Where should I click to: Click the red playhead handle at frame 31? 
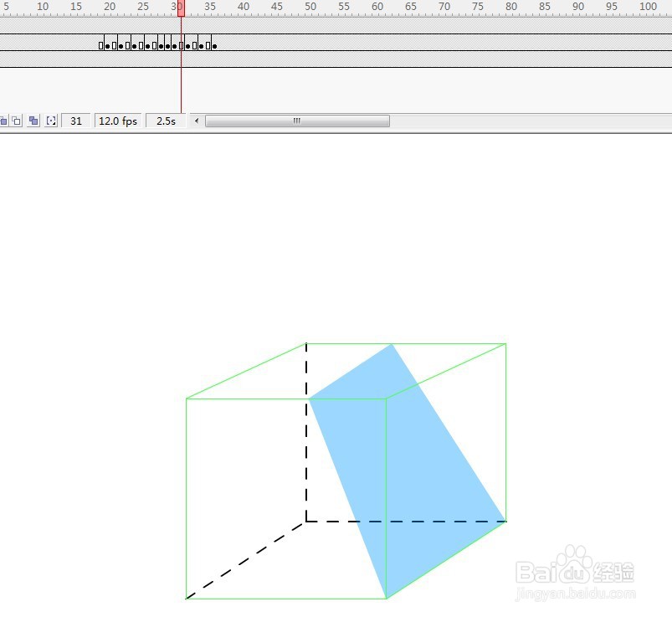coord(181,8)
